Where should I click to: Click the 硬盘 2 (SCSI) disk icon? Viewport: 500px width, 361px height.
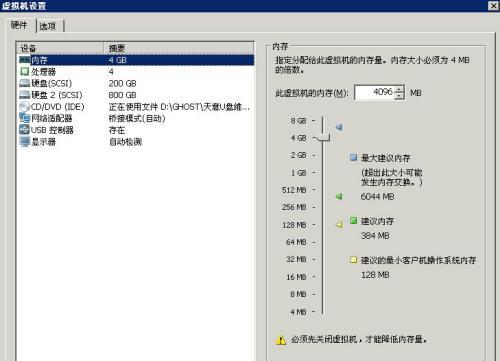(x=25, y=95)
